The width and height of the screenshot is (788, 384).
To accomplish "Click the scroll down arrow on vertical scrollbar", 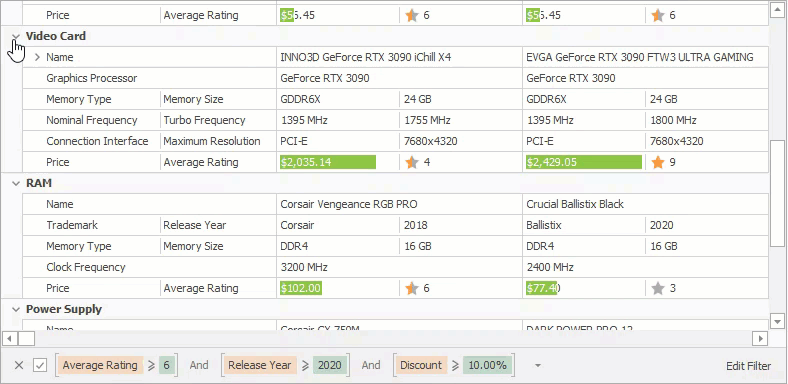I will point(777,320).
